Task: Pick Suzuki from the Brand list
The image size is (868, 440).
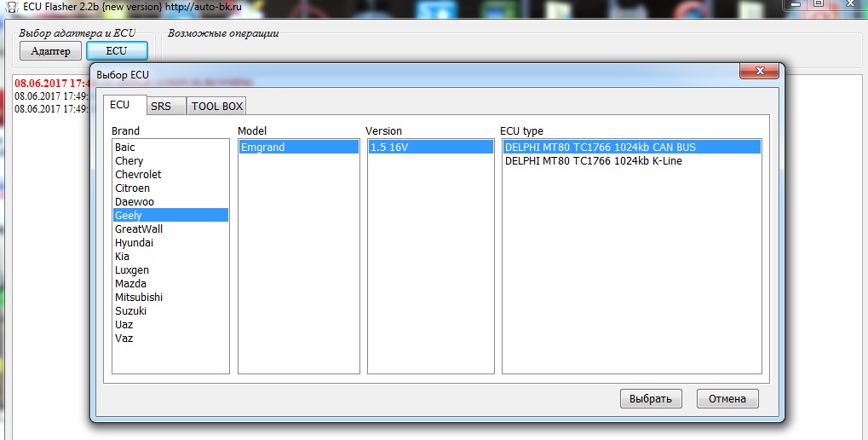Action: click(170, 311)
